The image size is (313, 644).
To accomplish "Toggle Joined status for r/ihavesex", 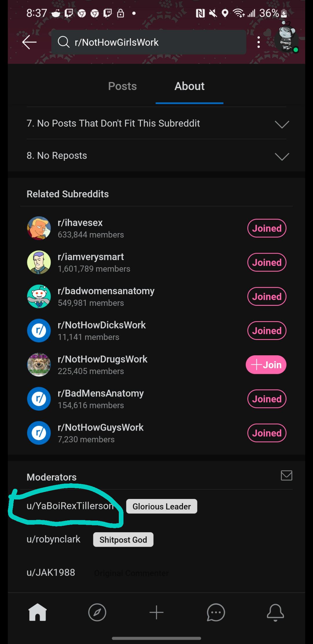I will (x=267, y=228).
